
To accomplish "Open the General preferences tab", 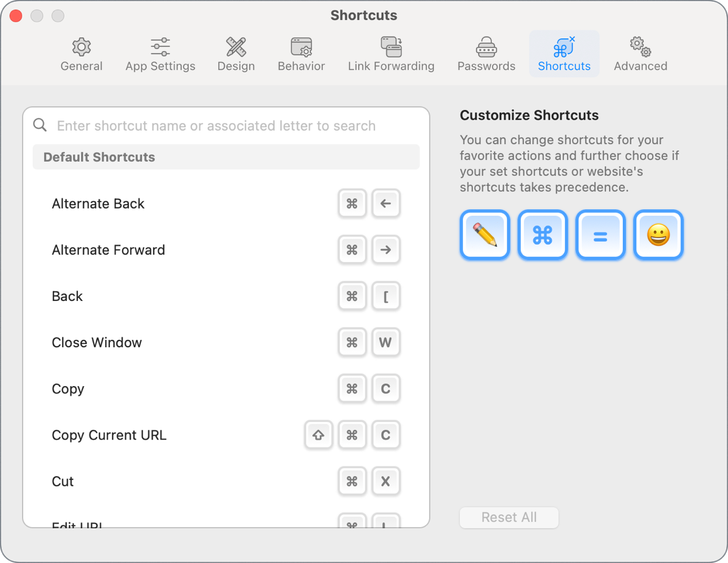I will [81, 54].
